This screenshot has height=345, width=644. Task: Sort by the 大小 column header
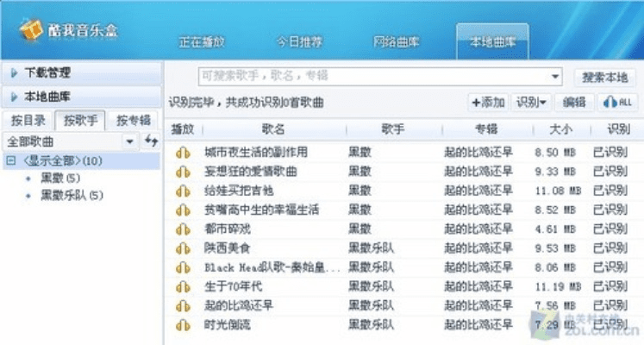coord(561,129)
